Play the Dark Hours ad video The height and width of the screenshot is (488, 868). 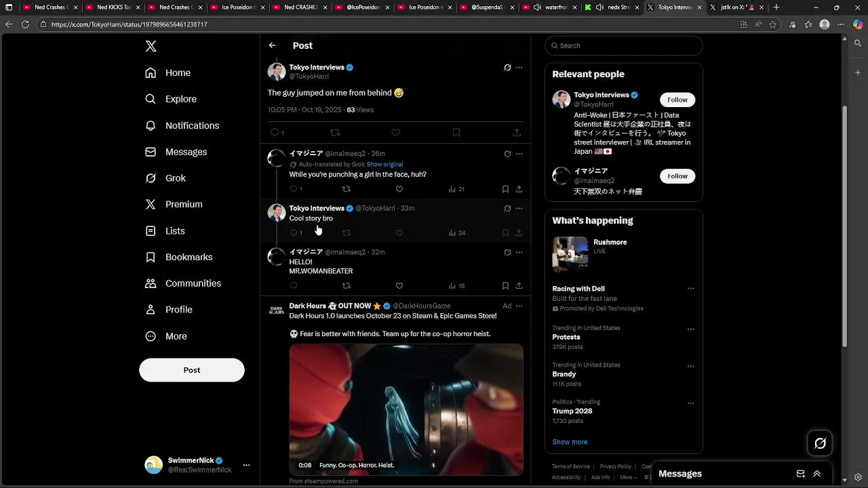(406, 409)
